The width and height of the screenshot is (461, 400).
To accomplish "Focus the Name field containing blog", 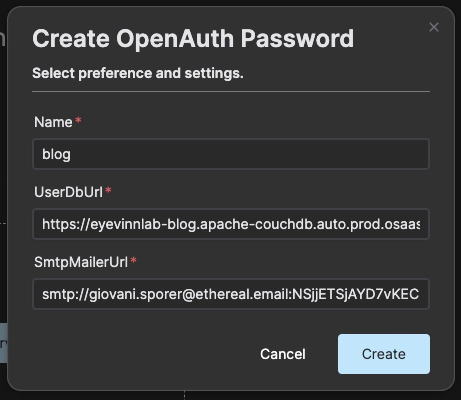I will click(231, 154).
